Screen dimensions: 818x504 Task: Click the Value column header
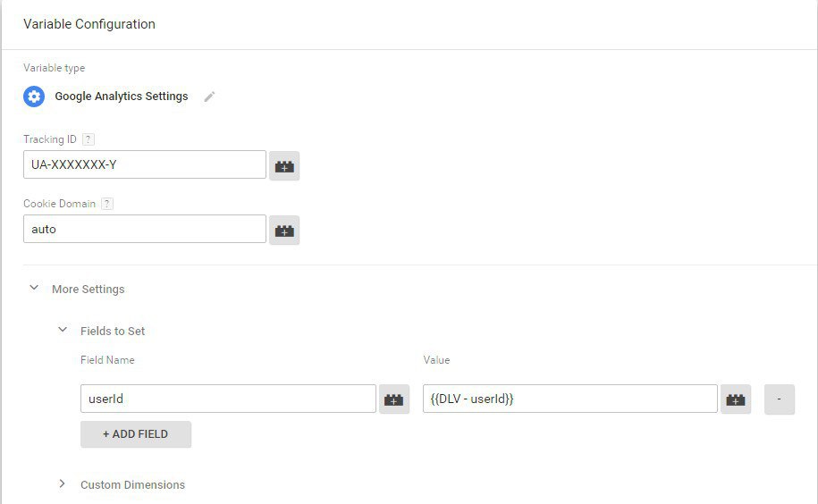coord(436,360)
